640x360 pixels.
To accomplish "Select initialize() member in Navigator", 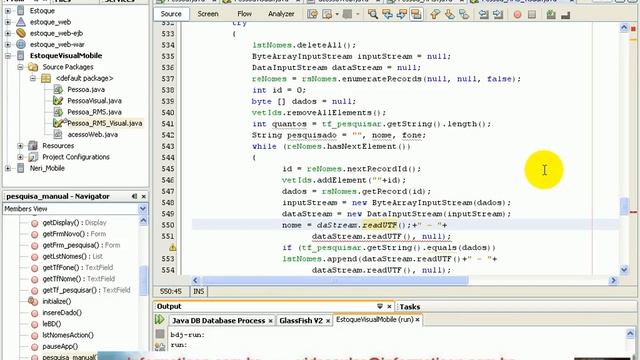I will click(56, 301).
